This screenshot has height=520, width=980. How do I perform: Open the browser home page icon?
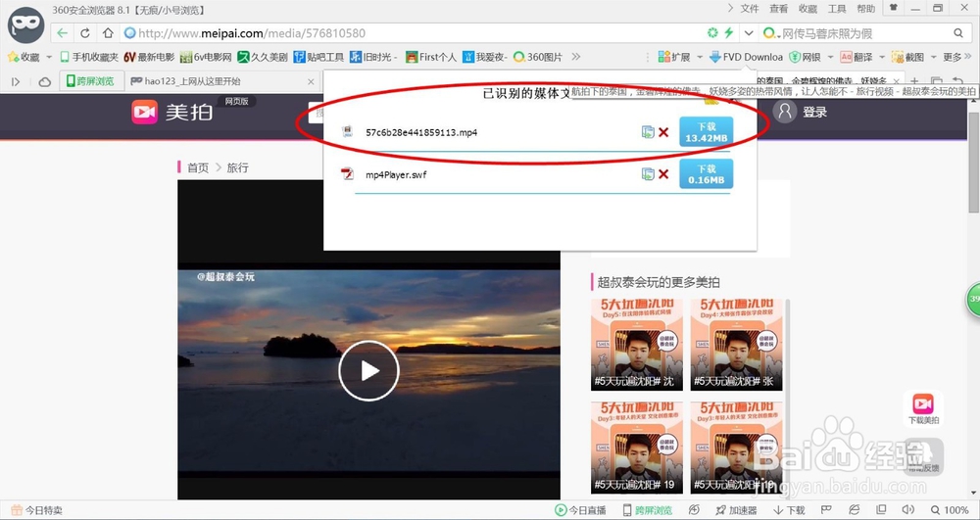(x=108, y=33)
